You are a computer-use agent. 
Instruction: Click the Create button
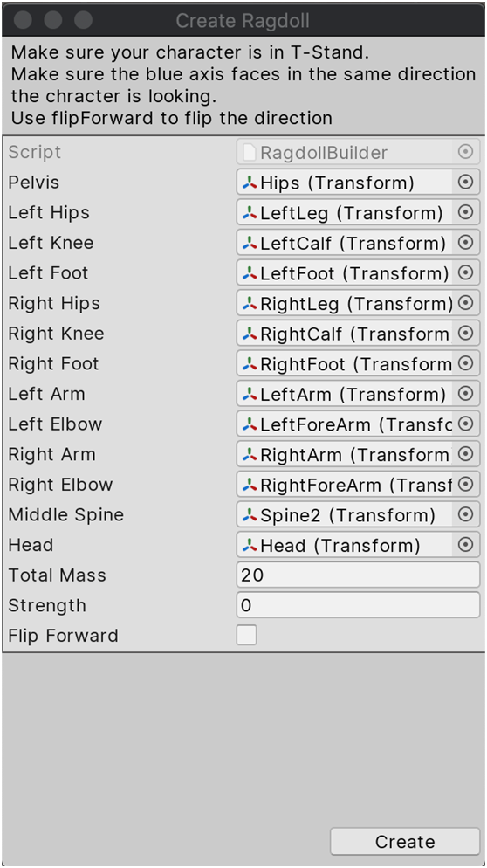click(405, 842)
